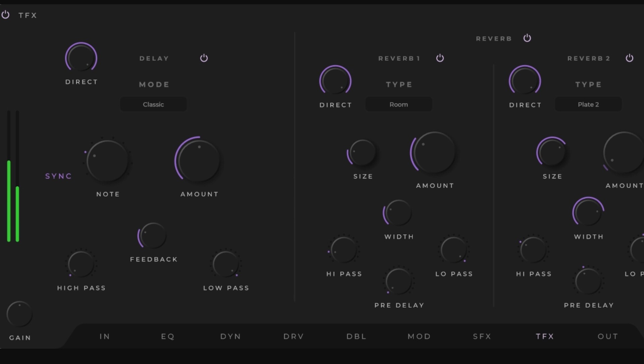Click the Gain knob at bottom left
This screenshot has width=644, height=364.
[19, 314]
